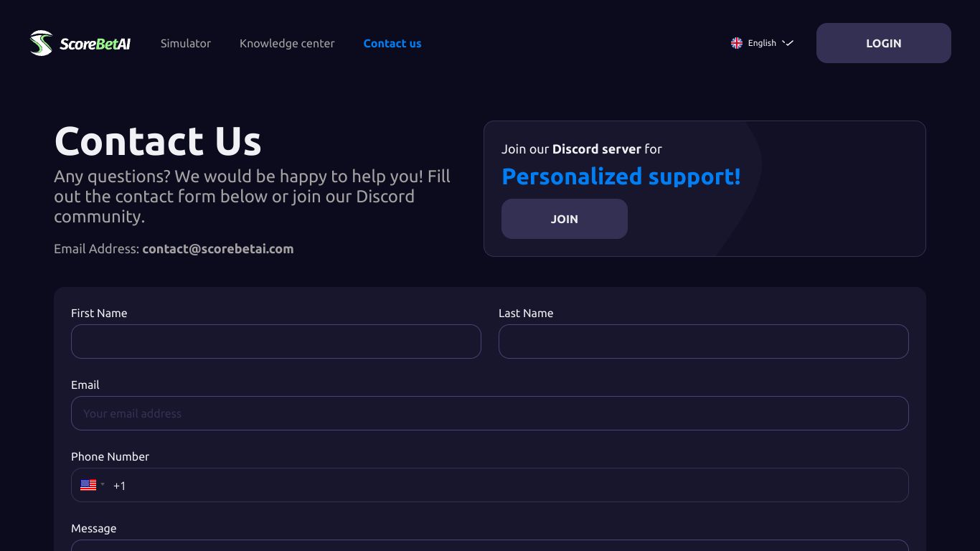Click the Discord server text
The height and width of the screenshot is (551, 980).
click(x=597, y=149)
